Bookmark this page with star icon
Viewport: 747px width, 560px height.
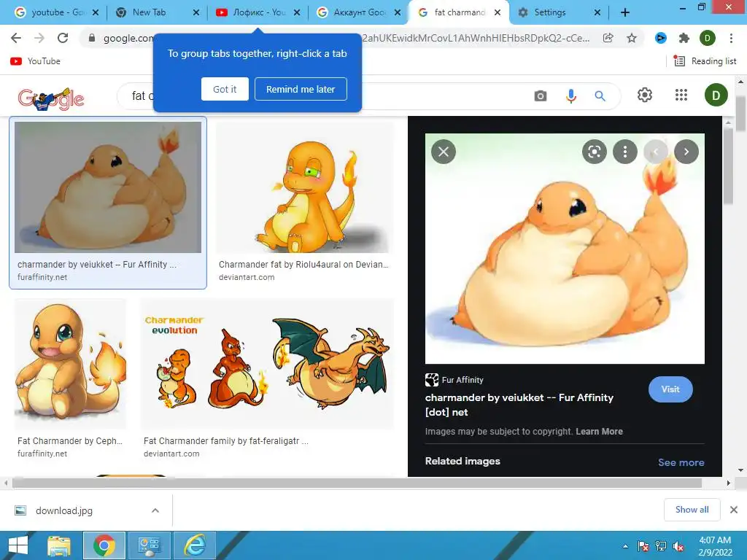pyautogui.click(x=632, y=38)
